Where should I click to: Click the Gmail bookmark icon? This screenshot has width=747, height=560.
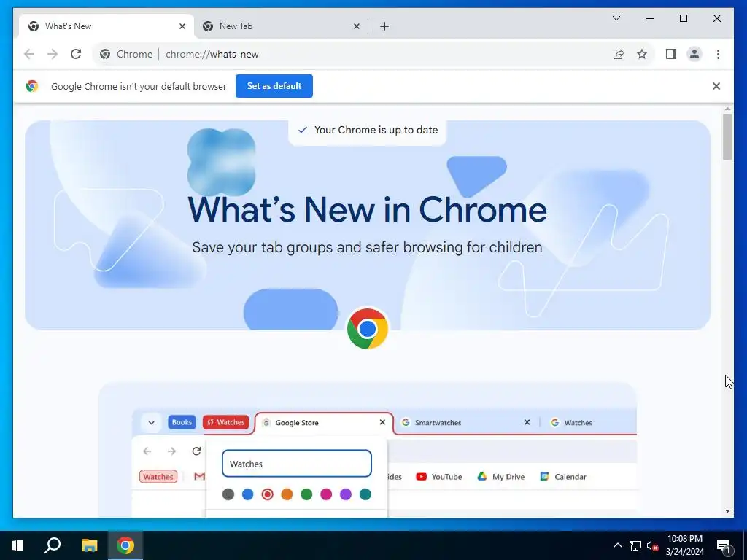[199, 477]
